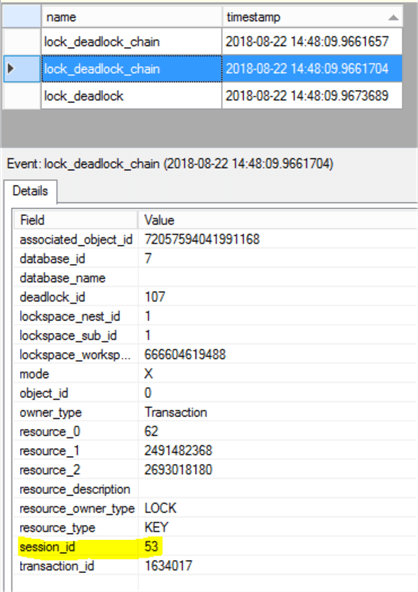Select the first lock_deadlock_chain event row
This screenshot has height=592, width=418.
(x=221, y=42)
